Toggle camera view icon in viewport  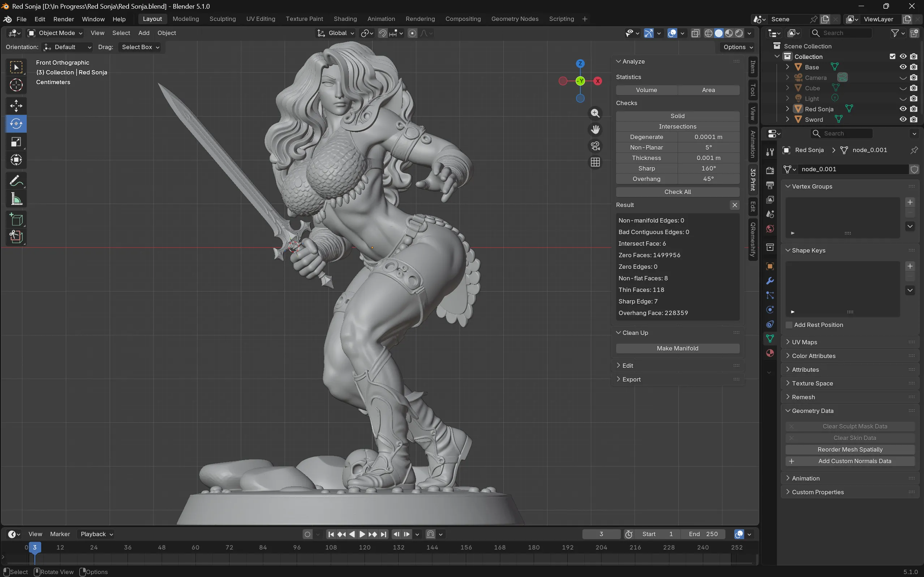tap(596, 146)
